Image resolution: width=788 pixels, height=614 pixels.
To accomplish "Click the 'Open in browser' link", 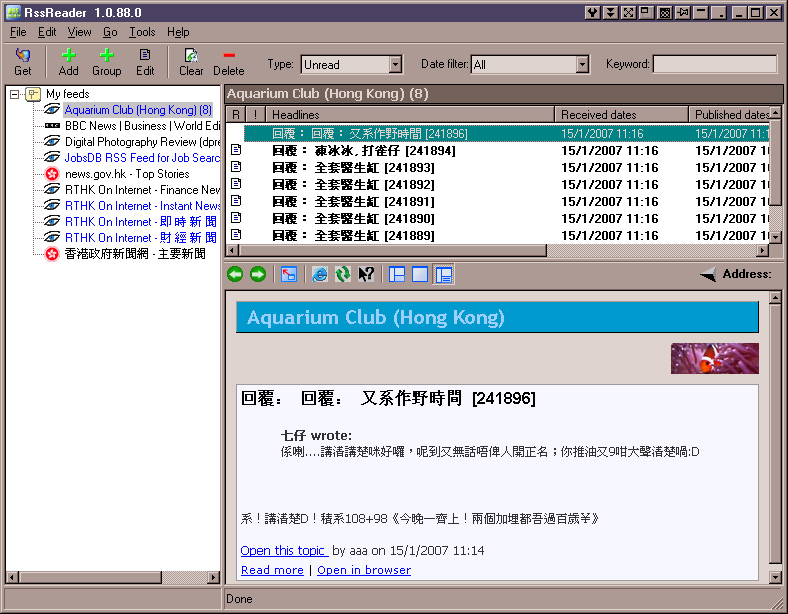I will (x=364, y=570).
